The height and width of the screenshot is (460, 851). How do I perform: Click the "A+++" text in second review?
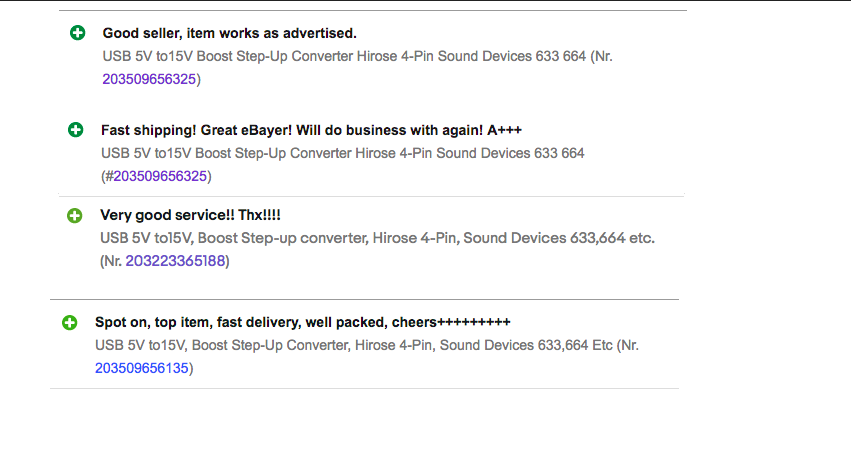[x=504, y=130]
